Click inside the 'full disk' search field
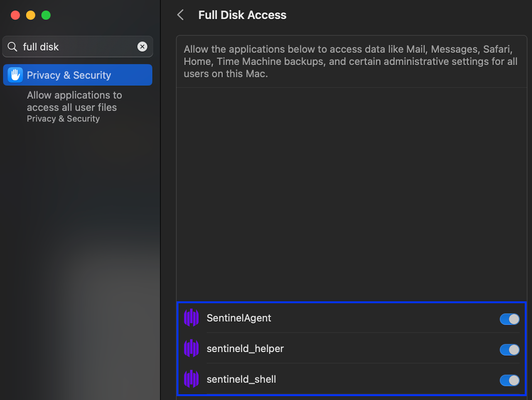This screenshot has height=400, width=532. pos(78,47)
